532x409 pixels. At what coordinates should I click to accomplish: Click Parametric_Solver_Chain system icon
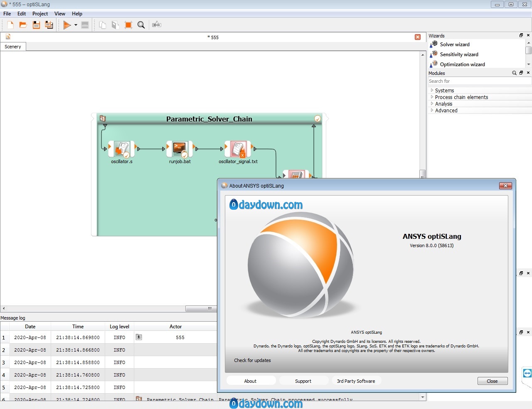click(103, 119)
